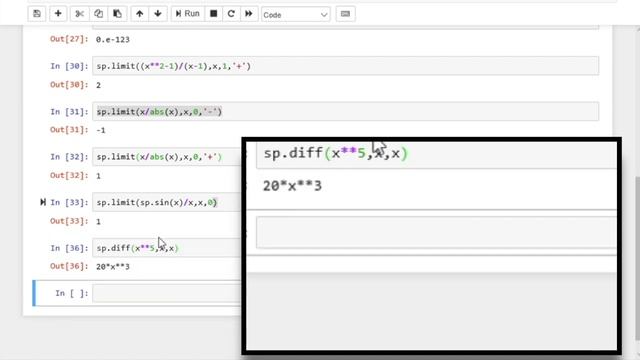This screenshot has width=640, height=360.
Task: Click cell In [32] code input
Action: 167,157
